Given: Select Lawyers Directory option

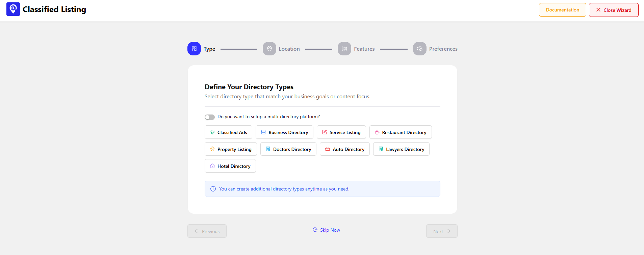Looking at the screenshot, I should (x=401, y=149).
